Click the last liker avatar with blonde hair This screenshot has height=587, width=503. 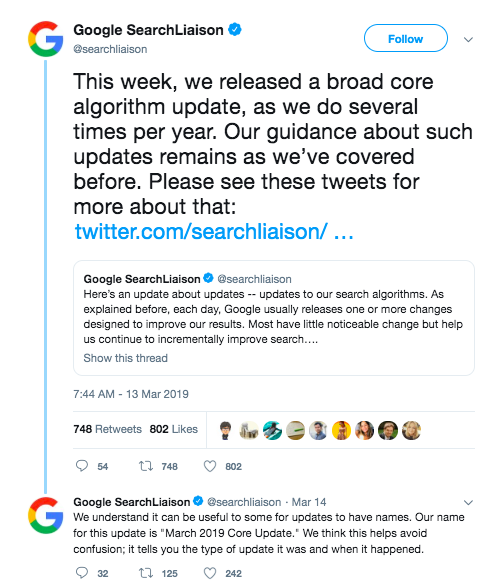[411, 430]
